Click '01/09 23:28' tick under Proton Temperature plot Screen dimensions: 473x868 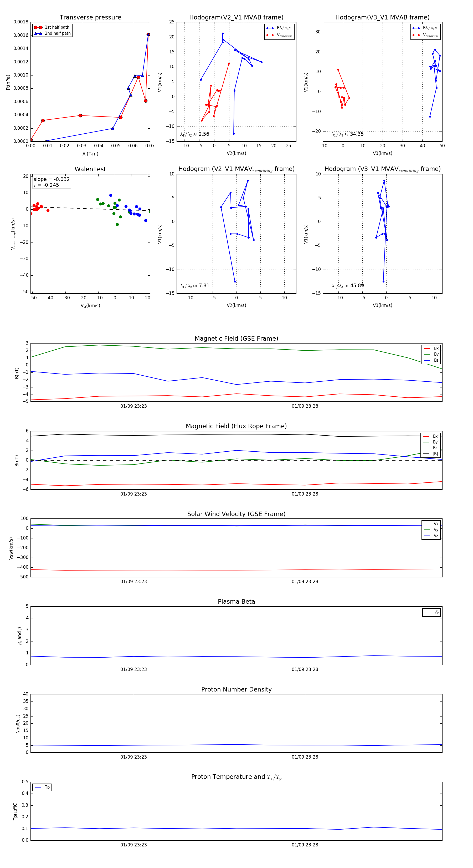pyautogui.click(x=305, y=845)
